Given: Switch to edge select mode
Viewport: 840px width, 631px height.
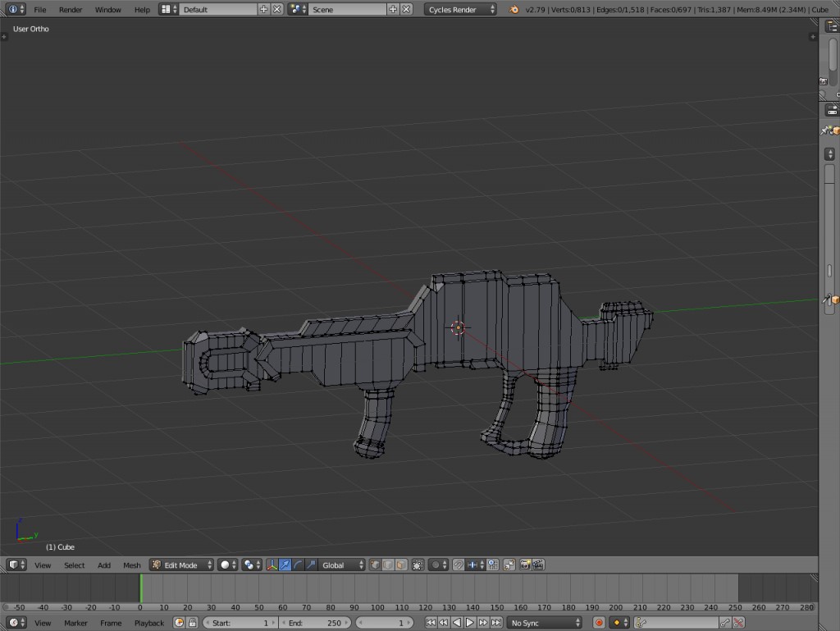Looking at the screenshot, I should (x=386, y=565).
